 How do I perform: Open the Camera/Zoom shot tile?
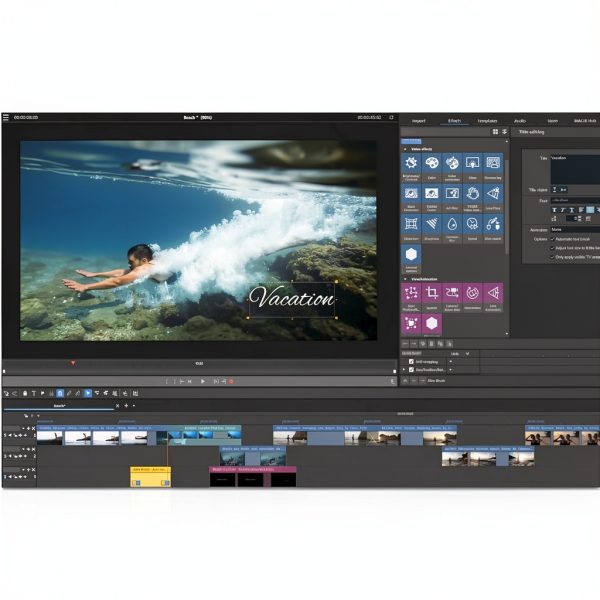point(452,297)
